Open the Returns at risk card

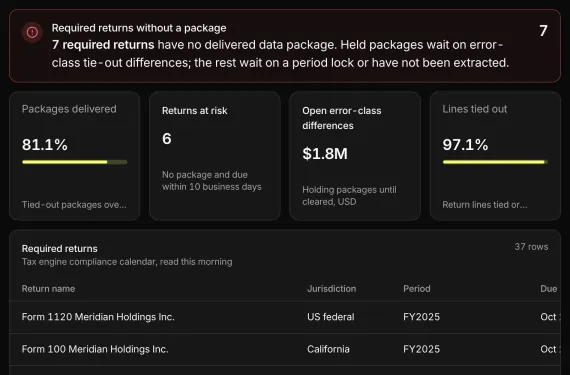pyautogui.click(x=215, y=156)
